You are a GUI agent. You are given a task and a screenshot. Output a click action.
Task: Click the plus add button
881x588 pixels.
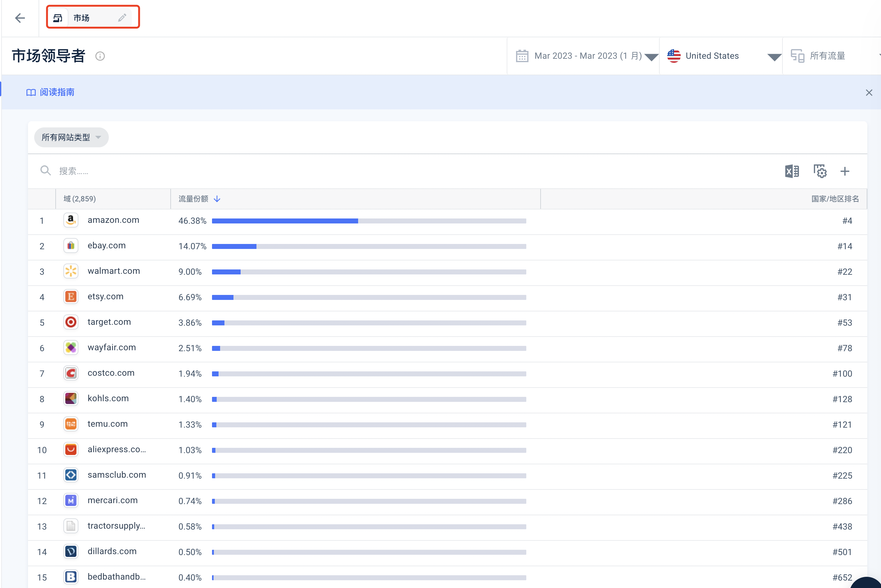(x=845, y=171)
